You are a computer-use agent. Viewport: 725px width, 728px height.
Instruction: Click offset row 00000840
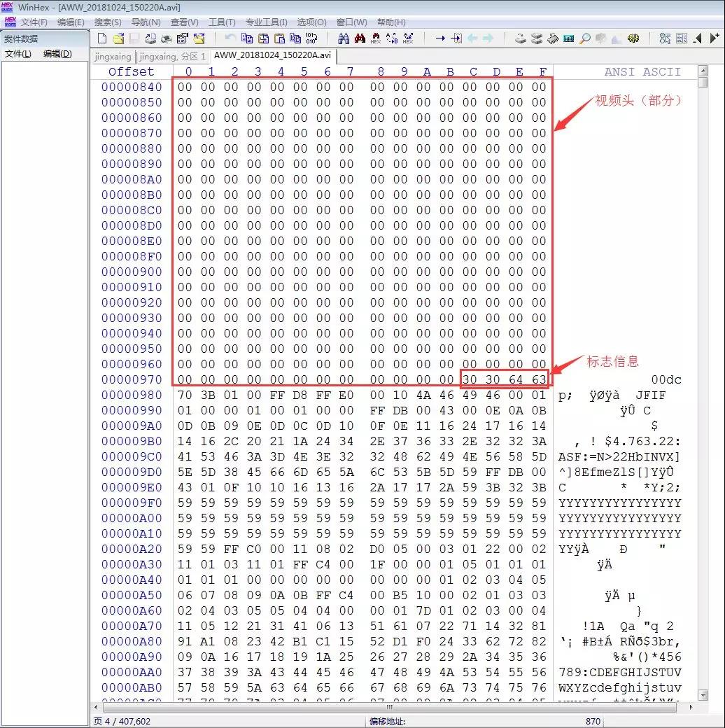coord(132,87)
